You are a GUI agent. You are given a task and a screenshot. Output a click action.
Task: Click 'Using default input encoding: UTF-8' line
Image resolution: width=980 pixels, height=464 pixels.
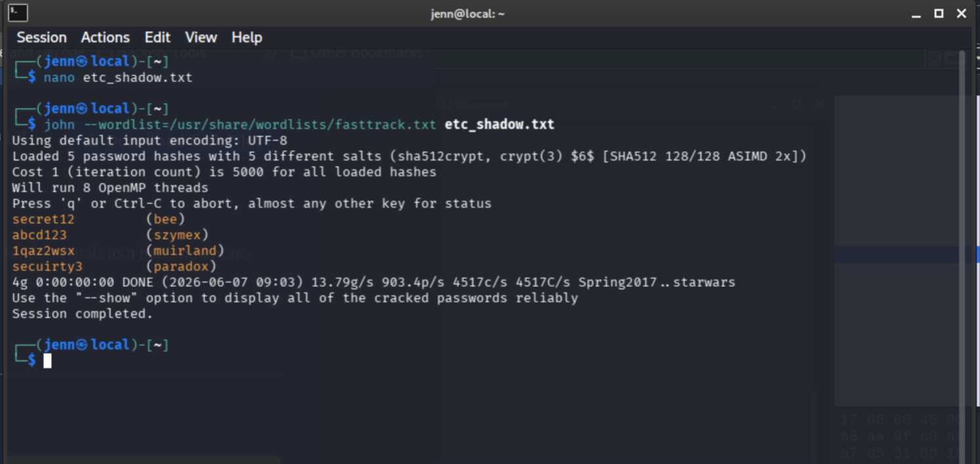(x=150, y=140)
